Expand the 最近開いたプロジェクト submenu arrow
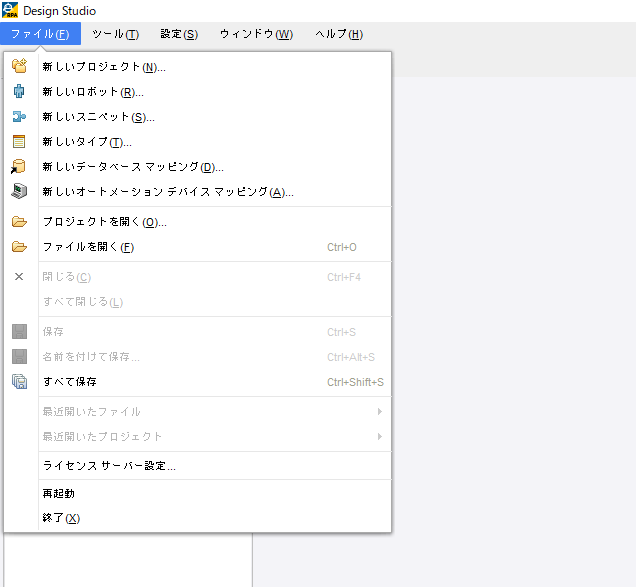 pyautogui.click(x=380, y=436)
